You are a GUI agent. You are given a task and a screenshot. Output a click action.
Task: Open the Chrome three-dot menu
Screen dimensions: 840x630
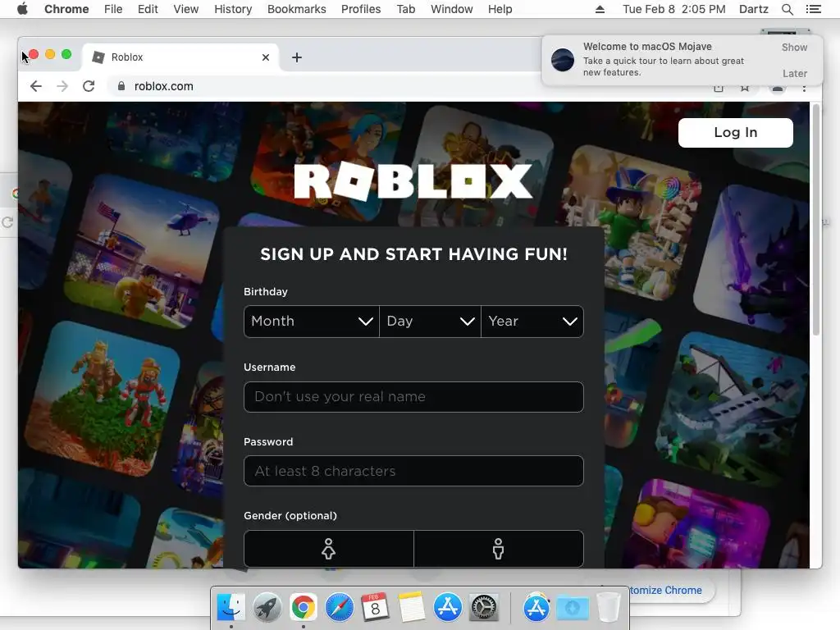[804, 88]
